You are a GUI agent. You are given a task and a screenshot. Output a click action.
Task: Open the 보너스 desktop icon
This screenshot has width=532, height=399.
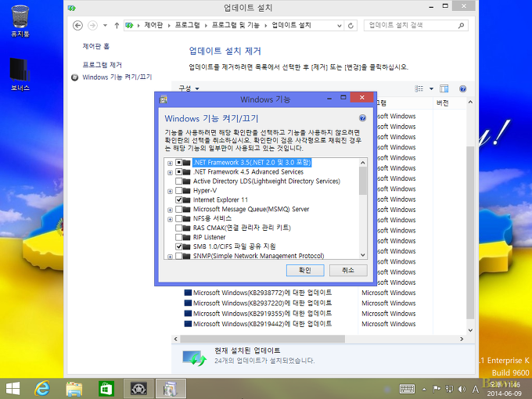pyautogui.click(x=20, y=74)
